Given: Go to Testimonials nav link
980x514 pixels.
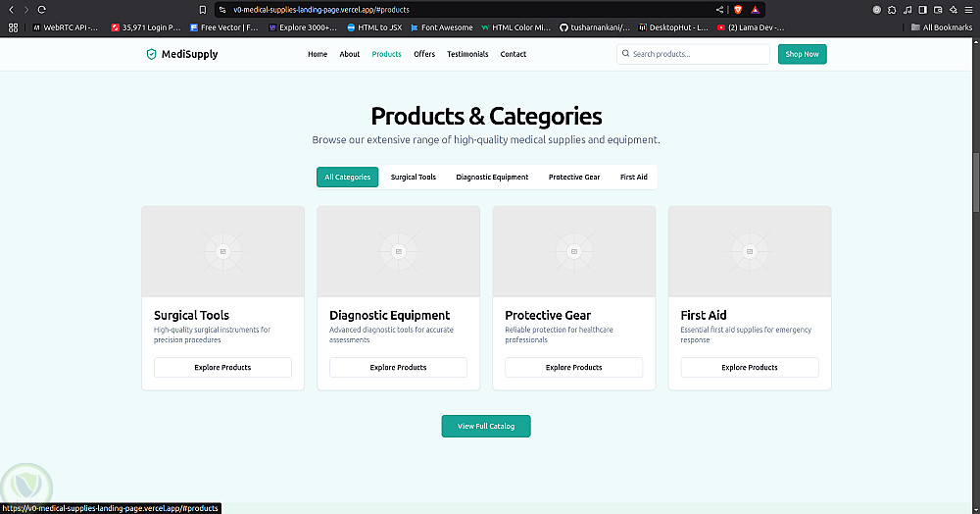Looking at the screenshot, I should [x=467, y=54].
